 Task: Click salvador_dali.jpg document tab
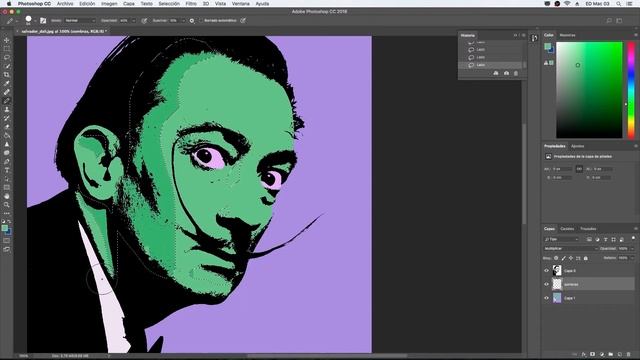coord(63,31)
